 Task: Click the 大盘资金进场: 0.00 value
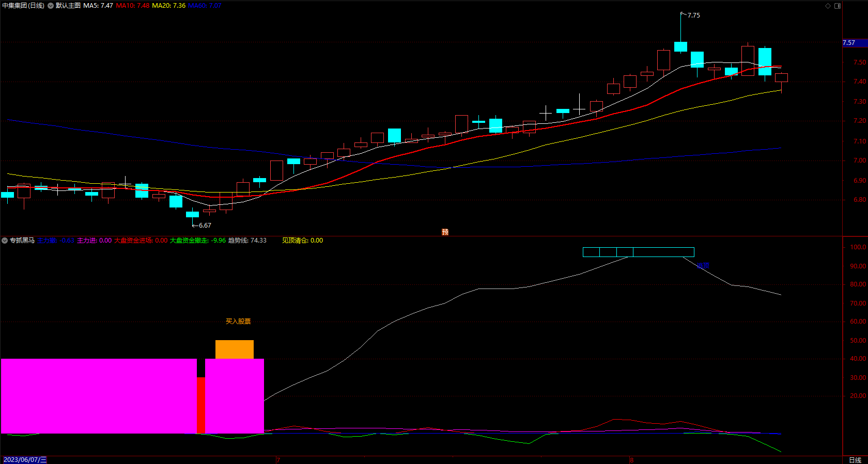click(x=141, y=241)
